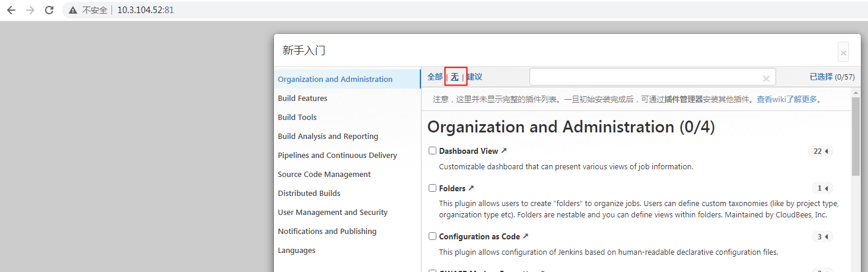
Task: Open Folders plugin external link arrow
Action: pos(471,188)
